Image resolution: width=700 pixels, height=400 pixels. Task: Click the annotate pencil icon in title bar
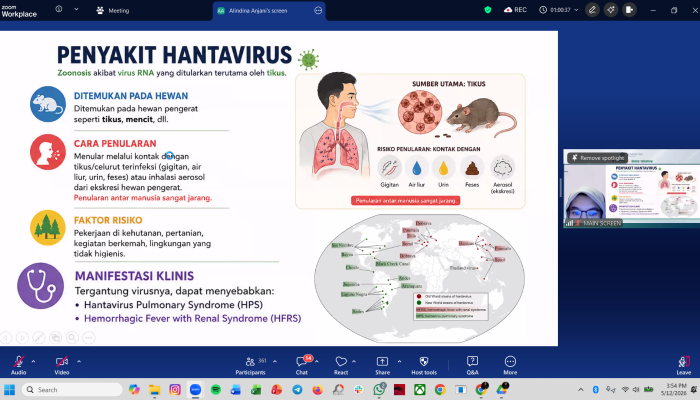[x=592, y=10]
